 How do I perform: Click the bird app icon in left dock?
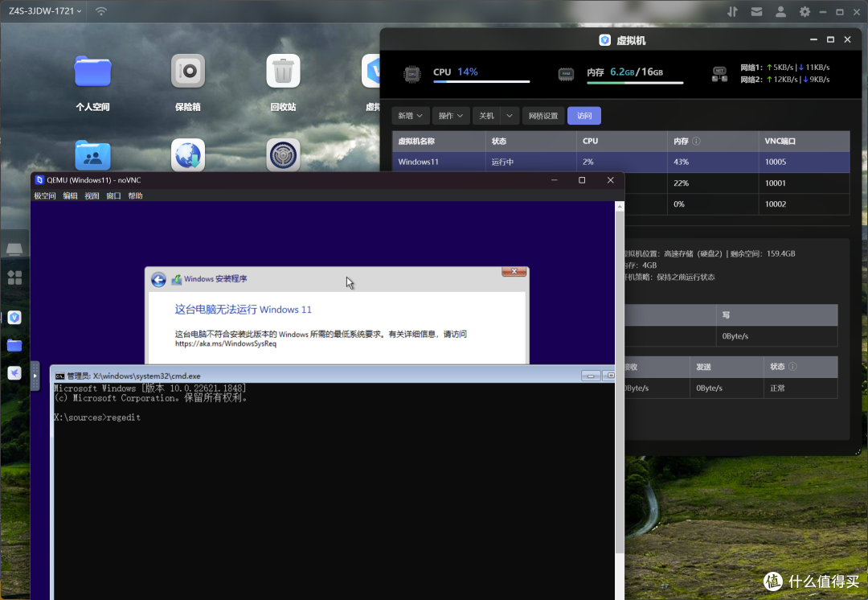[x=14, y=373]
